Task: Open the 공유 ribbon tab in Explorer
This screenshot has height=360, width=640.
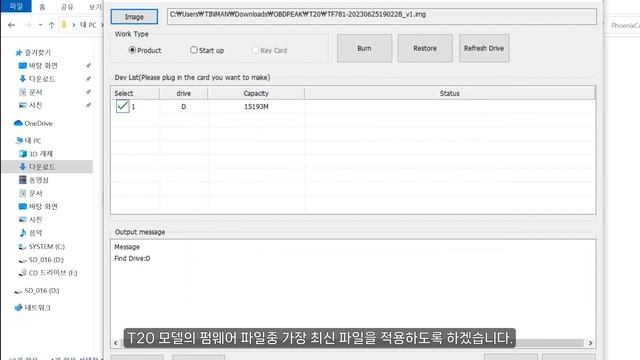Action: coord(67,7)
